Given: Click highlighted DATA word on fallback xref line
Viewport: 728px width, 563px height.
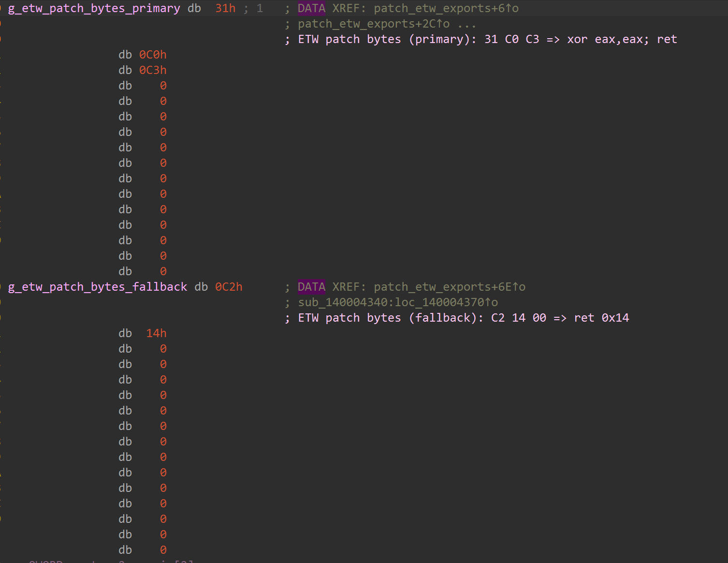Looking at the screenshot, I should [311, 287].
